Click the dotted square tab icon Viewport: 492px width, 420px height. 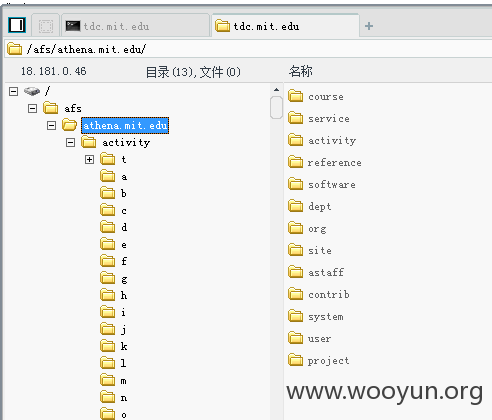pos(46,26)
